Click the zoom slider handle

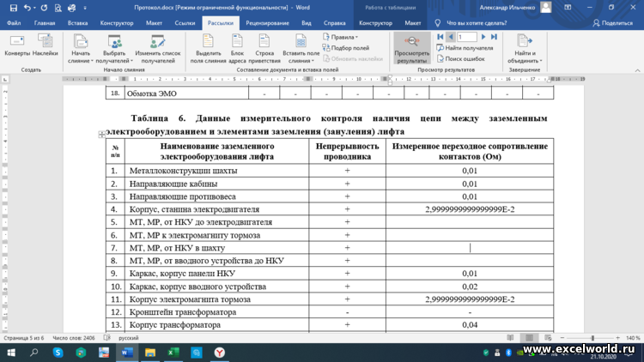click(592, 338)
